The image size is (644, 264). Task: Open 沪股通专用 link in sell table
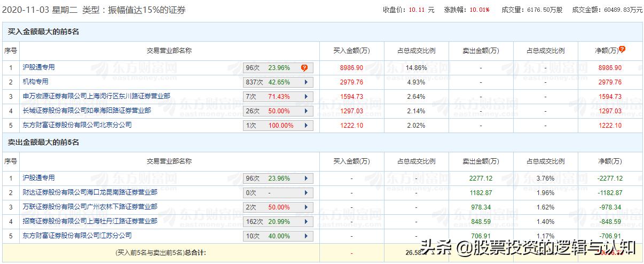click(38, 178)
